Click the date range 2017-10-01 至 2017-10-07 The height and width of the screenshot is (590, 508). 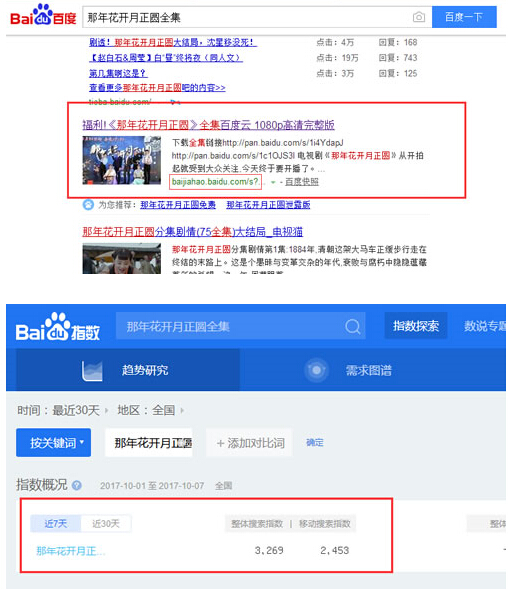pos(152,486)
